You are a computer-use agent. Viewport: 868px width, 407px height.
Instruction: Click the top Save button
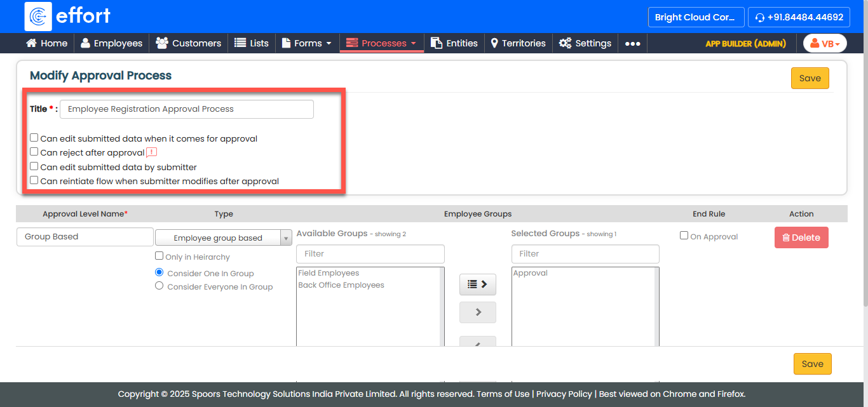click(810, 78)
